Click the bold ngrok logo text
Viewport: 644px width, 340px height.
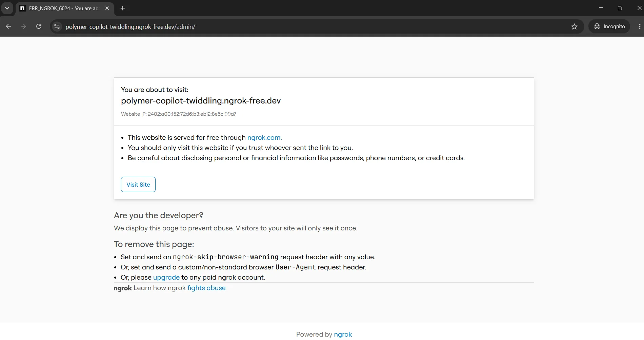[123, 288]
